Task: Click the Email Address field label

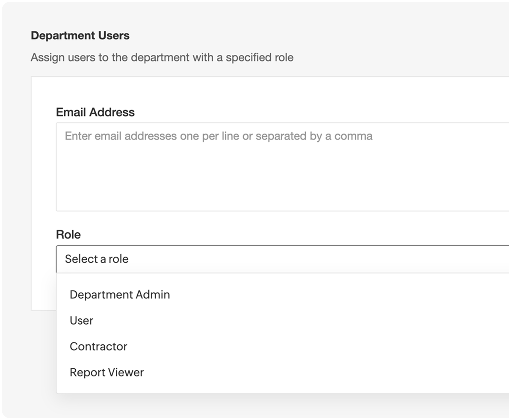Action: coord(95,112)
